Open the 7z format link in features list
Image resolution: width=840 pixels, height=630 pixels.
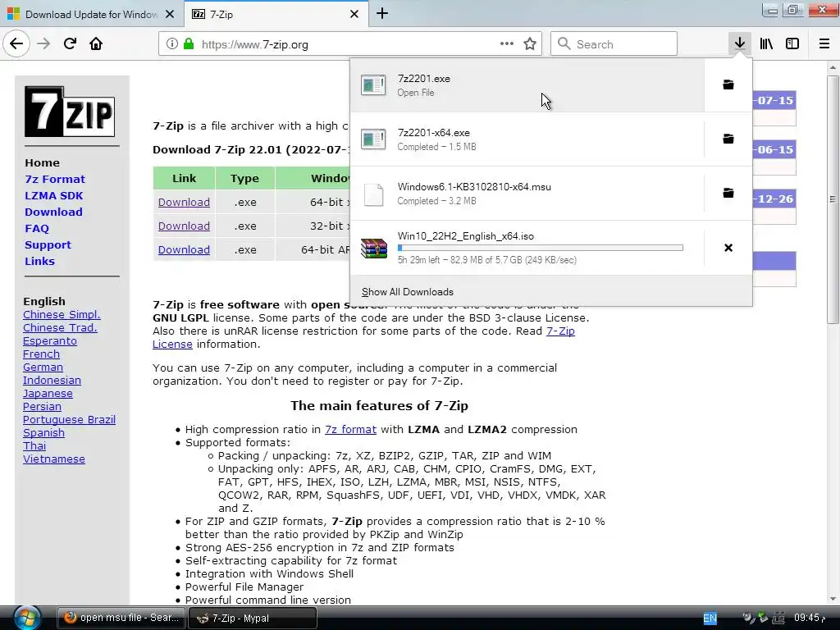350,429
